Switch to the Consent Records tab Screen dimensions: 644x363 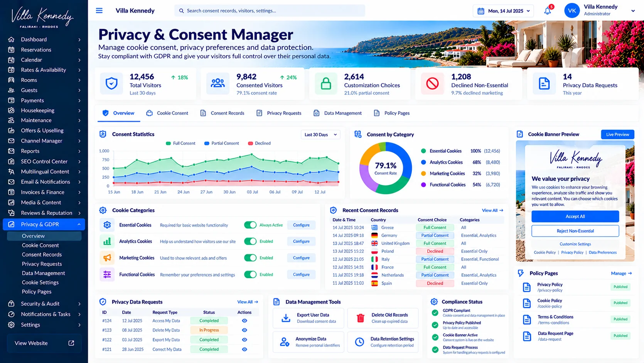click(222, 113)
